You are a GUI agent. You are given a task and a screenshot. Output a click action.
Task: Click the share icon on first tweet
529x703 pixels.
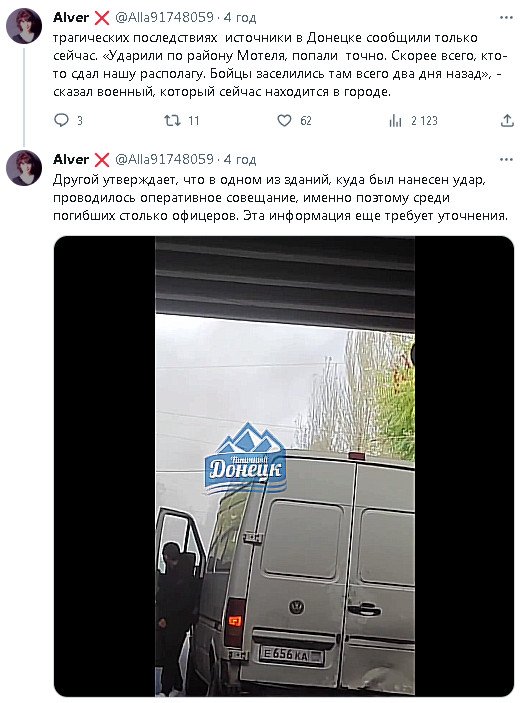(507, 120)
